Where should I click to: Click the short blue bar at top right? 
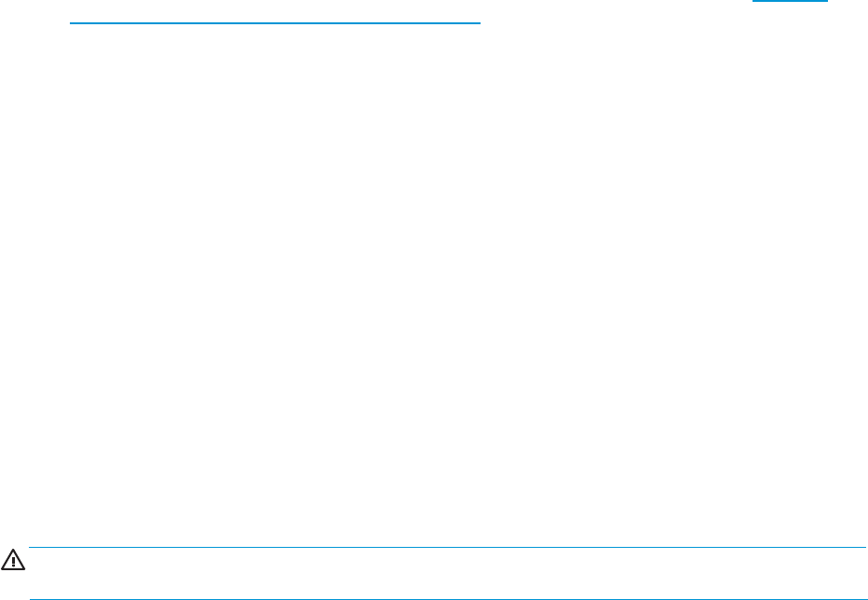tap(790, 1)
